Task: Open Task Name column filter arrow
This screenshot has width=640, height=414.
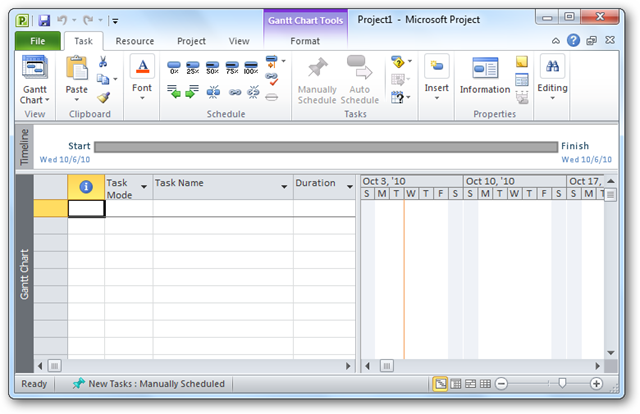Action: click(x=284, y=187)
